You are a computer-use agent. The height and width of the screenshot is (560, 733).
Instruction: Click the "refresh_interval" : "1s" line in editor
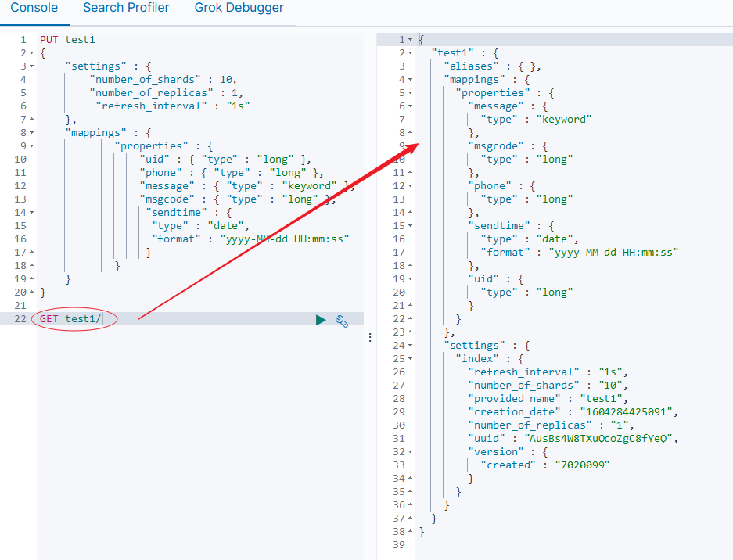173,106
